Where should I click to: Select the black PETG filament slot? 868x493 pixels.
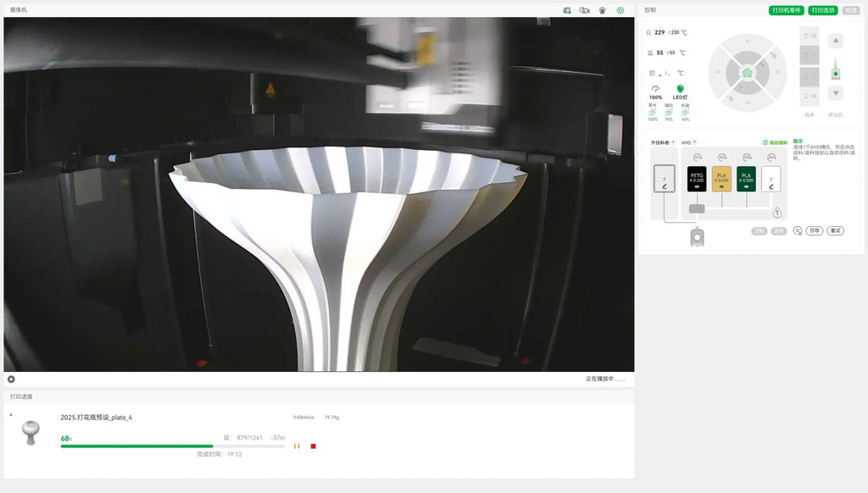697,179
